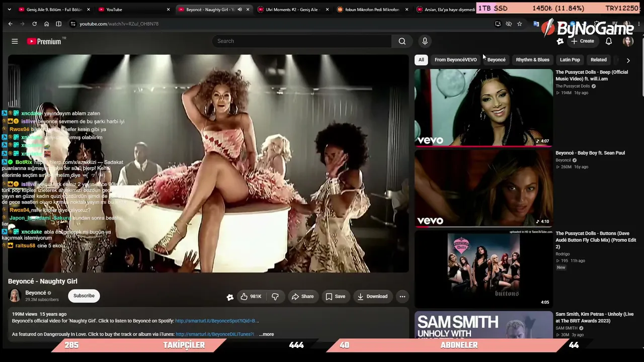Close the Geniş Aile 9. Bölüm tab
644x362 pixels.
(x=89, y=10)
